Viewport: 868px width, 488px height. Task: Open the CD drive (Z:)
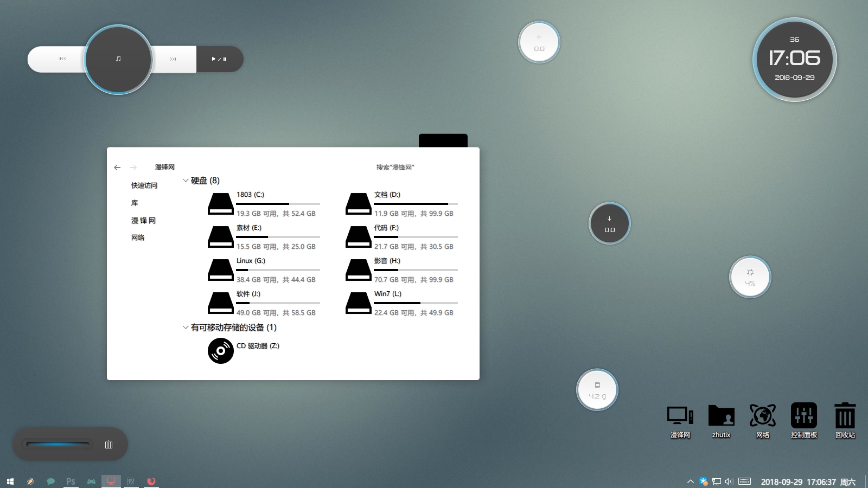point(220,351)
